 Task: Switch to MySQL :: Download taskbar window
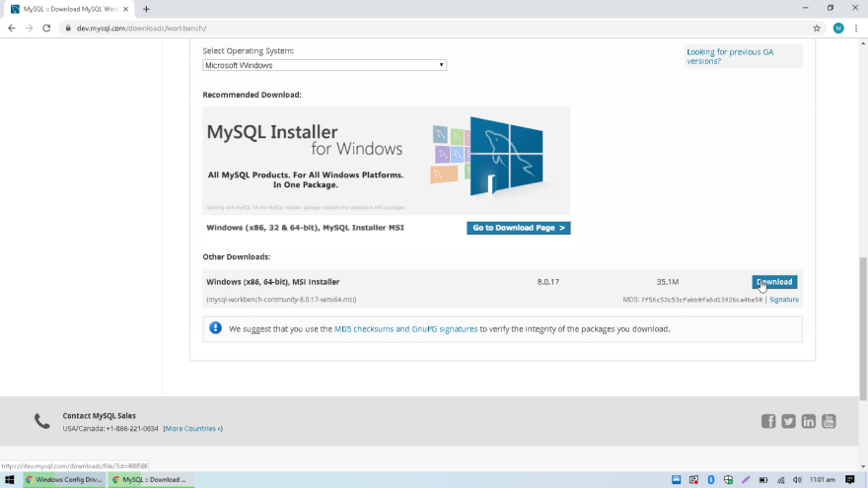pyautogui.click(x=151, y=480)
